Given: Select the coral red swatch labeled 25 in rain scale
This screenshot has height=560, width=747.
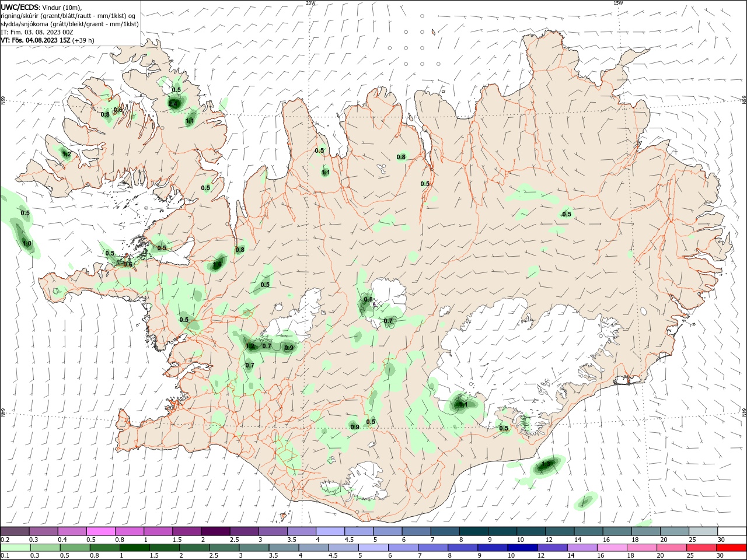Looking at the screenshot, I should click(701, 548).
